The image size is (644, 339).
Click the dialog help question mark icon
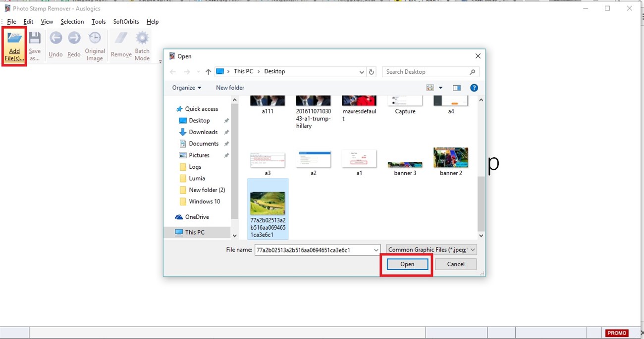(x=474, y=88)
